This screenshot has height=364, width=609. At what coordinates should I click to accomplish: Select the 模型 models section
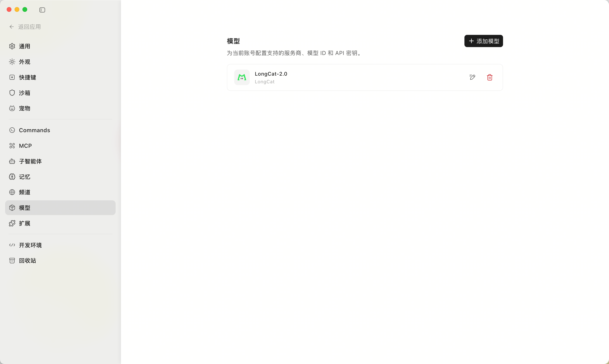(60, 208)
